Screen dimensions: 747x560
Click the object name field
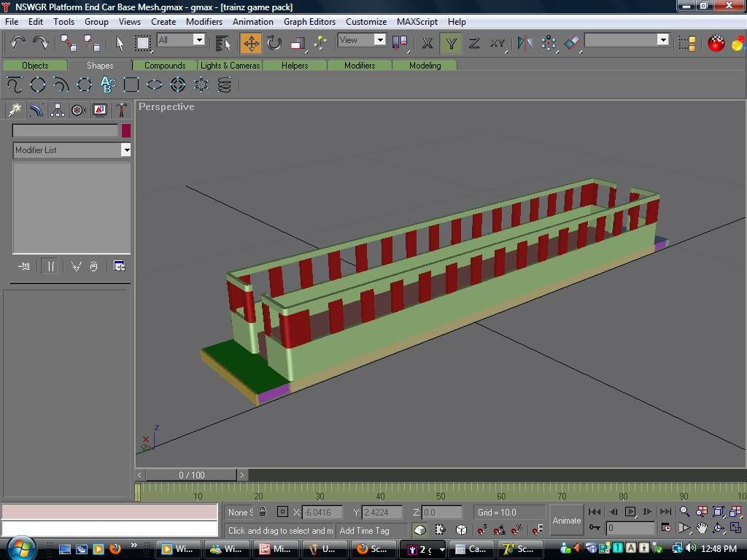point(65,131)
